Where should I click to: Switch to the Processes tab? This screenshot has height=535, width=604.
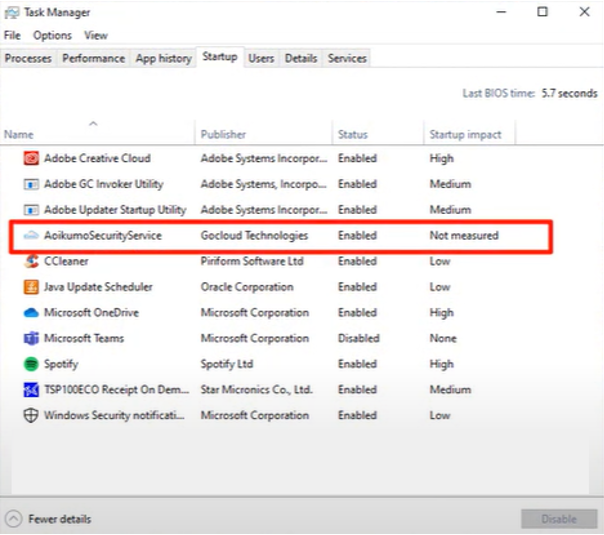pyautogui.click(x=28, y=59)
